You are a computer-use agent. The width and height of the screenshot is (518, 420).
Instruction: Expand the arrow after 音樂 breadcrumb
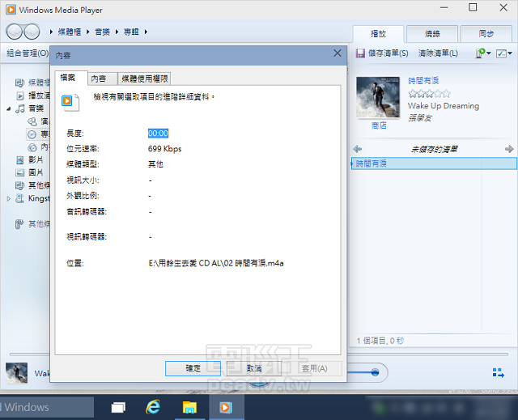point(117,32)
